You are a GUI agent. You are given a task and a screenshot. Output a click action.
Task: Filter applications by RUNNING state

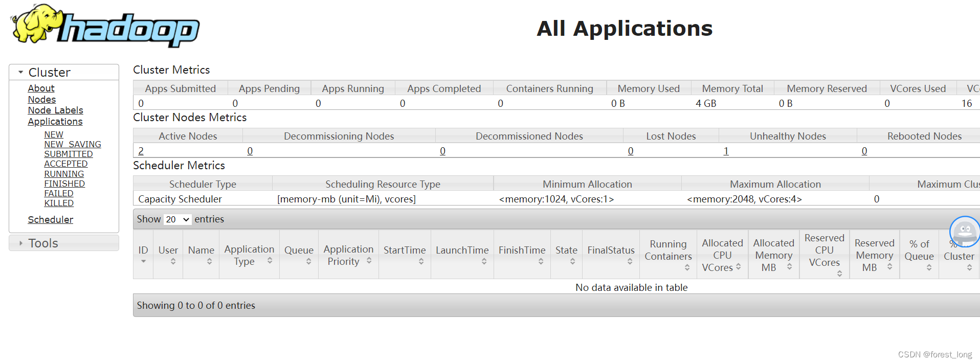pyautogui.click(x=64, y=174)
